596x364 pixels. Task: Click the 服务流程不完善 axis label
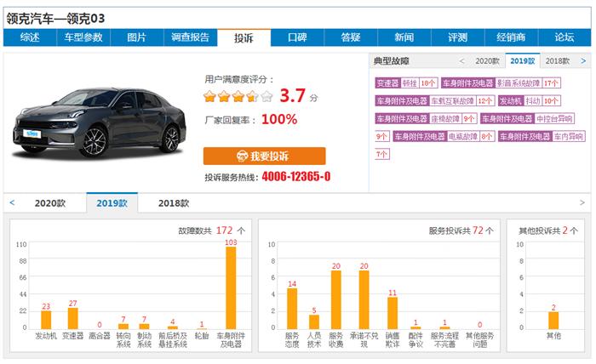(444, 340)
